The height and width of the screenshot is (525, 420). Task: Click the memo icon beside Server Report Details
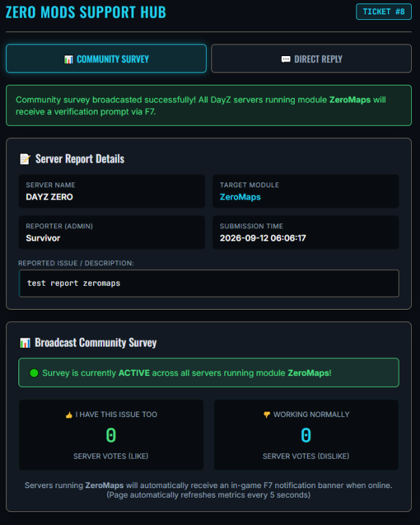click(x=25, y=159)
